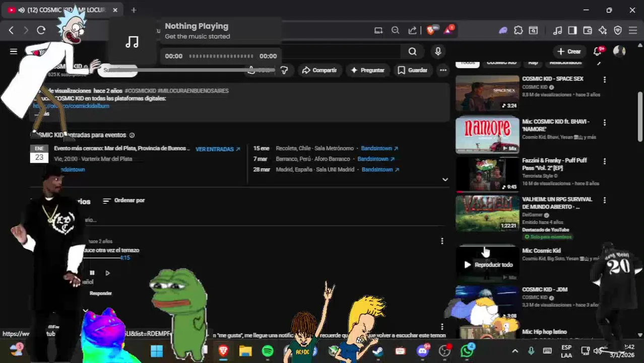Click Reproducir todo on Mix Cosmic Kid
The width and height of the screenshot is (644, 363).
pyautogui.click(x=487, y=265)
